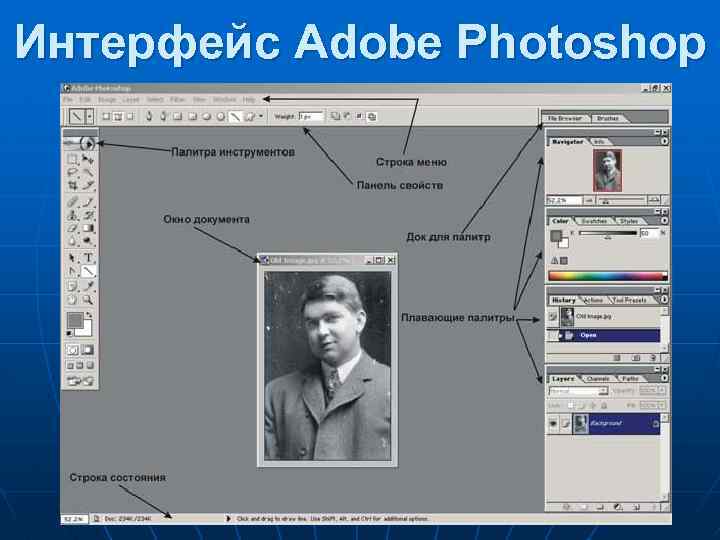Select the Lasso tool
The height and width of the screenshot is (540, 720).
[72, 172]
